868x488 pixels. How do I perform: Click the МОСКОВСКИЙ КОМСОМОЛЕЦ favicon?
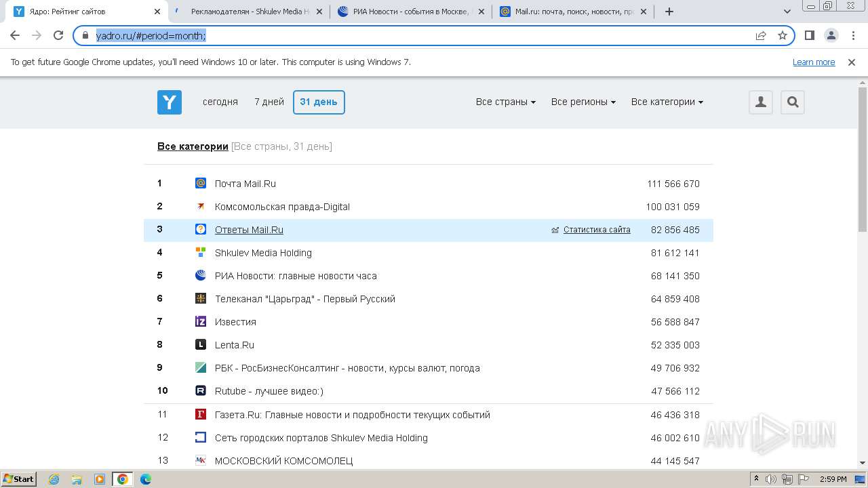point(201,460)
